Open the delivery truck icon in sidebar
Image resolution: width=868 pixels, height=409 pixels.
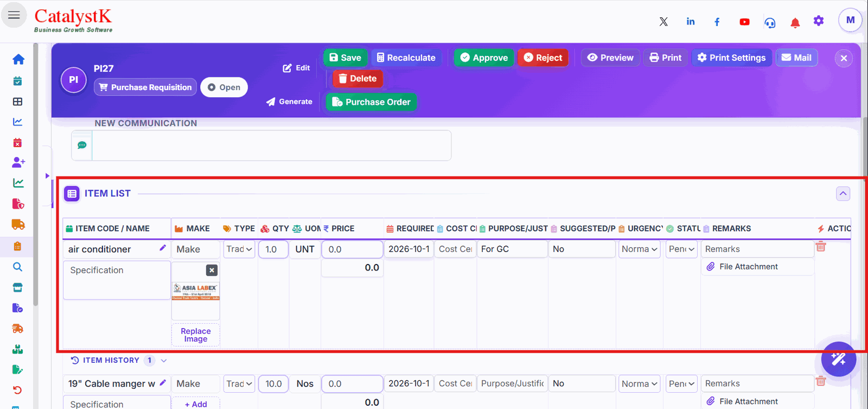tap(18, 224)
